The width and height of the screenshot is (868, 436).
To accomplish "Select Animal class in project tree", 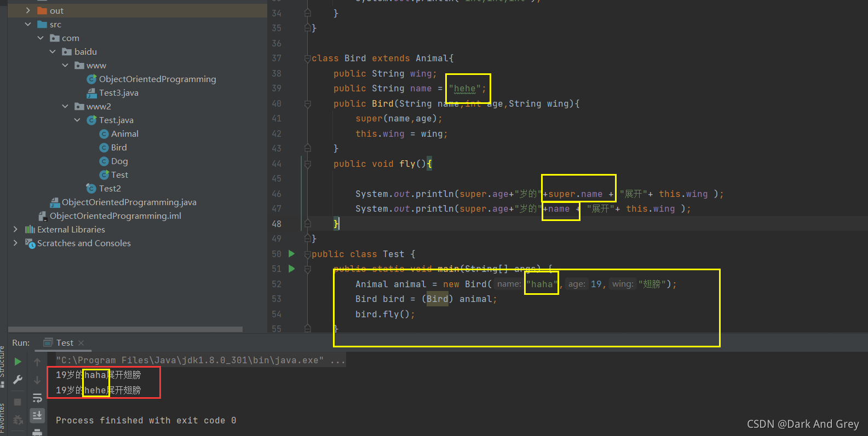I will [x=124, y=133].
